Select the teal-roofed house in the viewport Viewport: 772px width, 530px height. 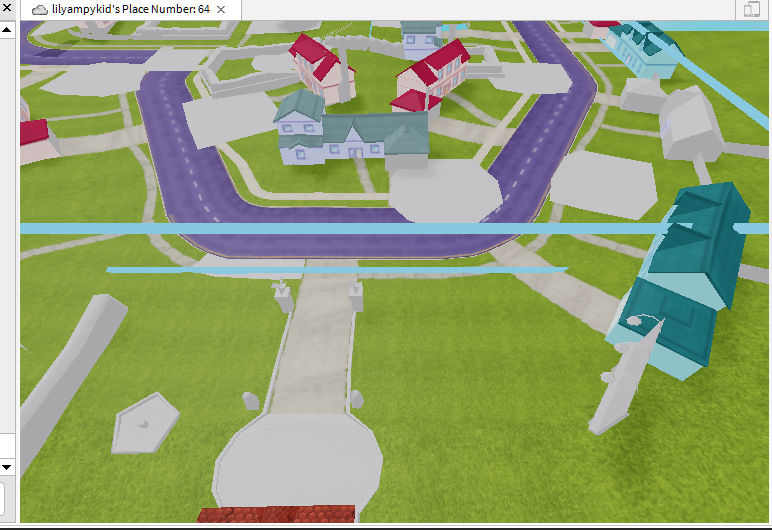pyautogui.click(x=352, y=130)
